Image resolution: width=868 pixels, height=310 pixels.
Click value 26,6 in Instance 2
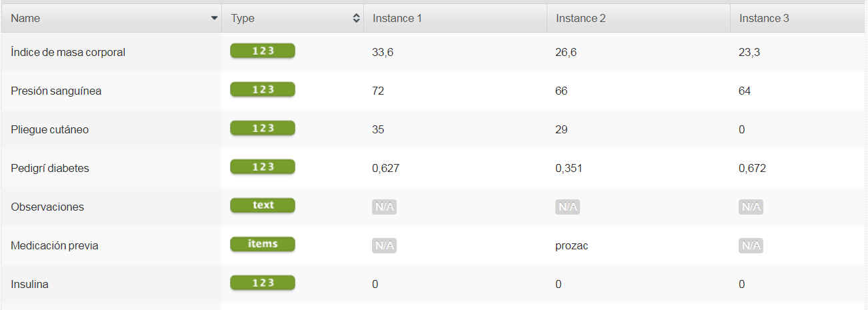coord(566,52)
